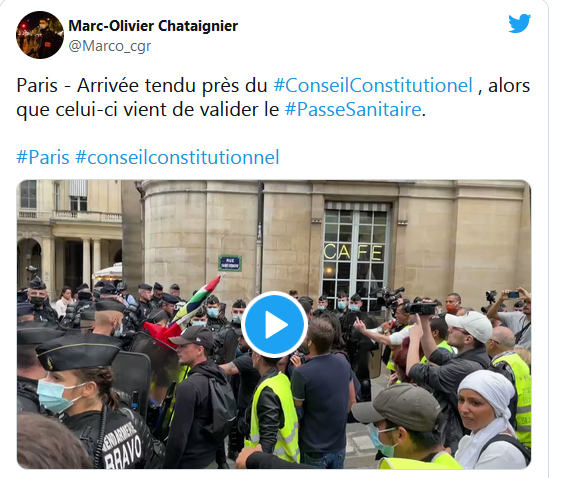Click the blue street sign in video

230,263
